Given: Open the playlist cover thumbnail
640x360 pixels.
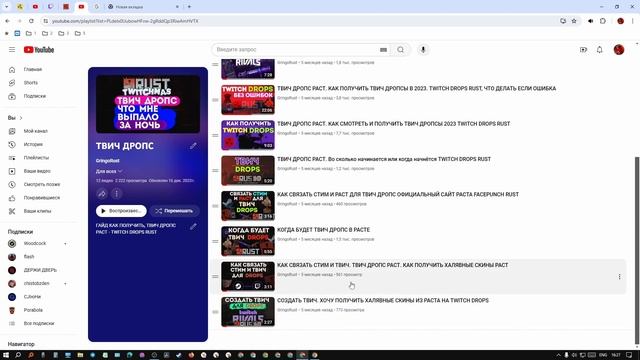Looking at the screenshot, I should [x=148, y=104].
